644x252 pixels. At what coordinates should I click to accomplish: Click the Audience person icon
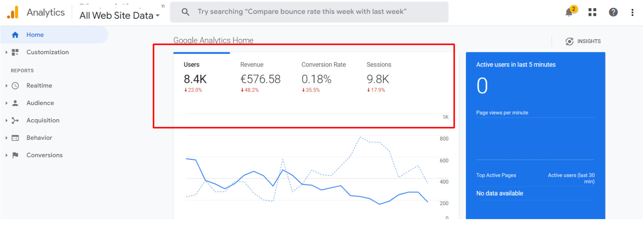15,103
